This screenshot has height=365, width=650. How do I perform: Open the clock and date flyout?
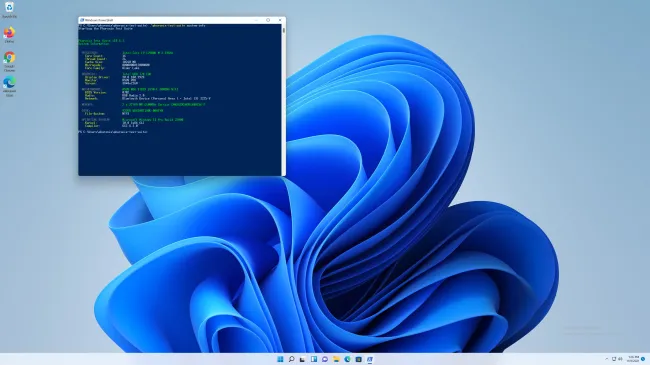pos(633,359)
